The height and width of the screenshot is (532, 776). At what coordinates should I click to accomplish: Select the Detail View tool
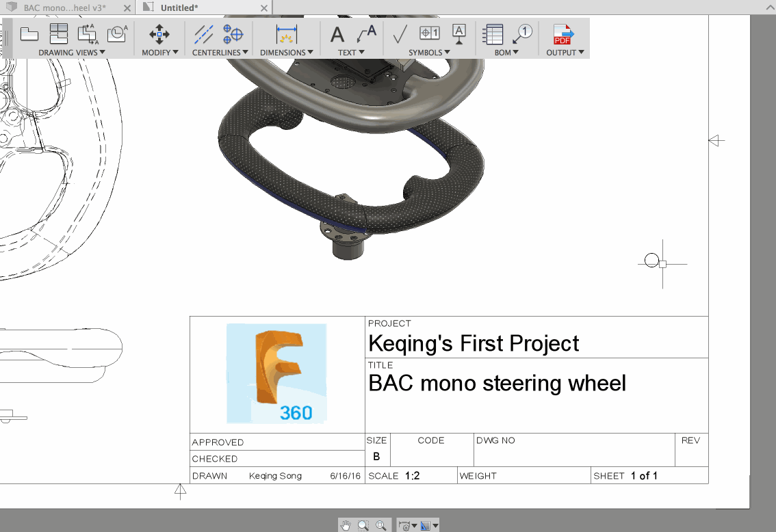pyautogui.click(x=117, y=34)
